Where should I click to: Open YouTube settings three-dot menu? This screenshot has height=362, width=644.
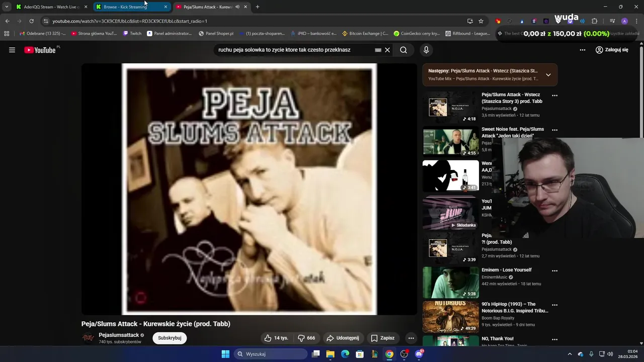pos(583,50)
